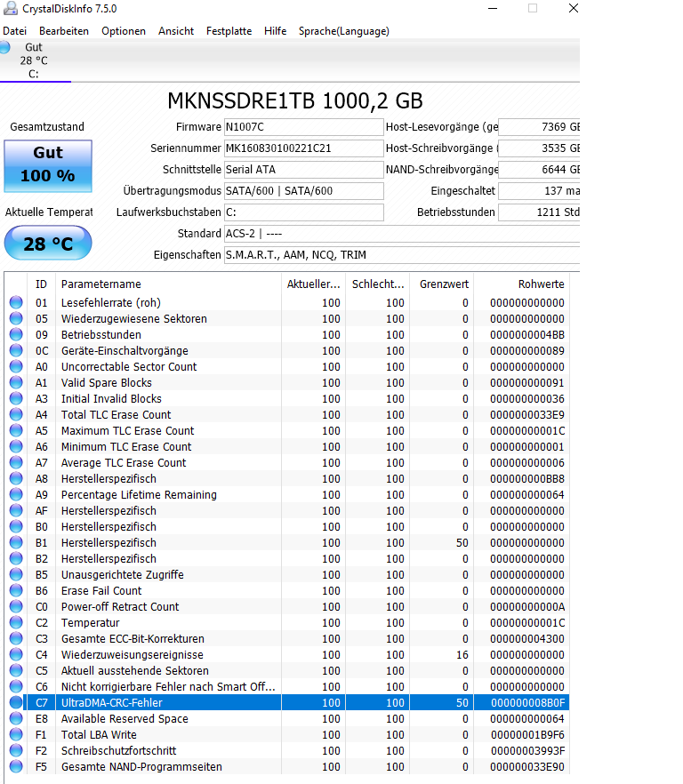
Task: Click the Host-Schreibvorgänge value 3535
Action: point(540,148)
